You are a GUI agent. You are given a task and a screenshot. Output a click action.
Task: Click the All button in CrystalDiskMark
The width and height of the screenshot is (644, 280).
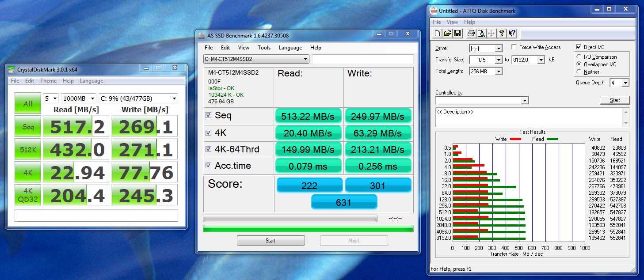point(28,104)
